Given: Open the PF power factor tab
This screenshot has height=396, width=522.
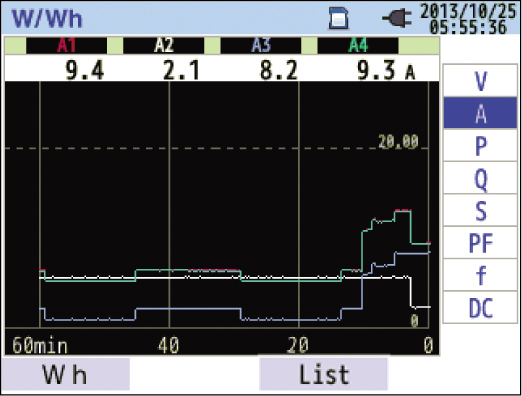Looking at the screenshot, I should (480, 242).
